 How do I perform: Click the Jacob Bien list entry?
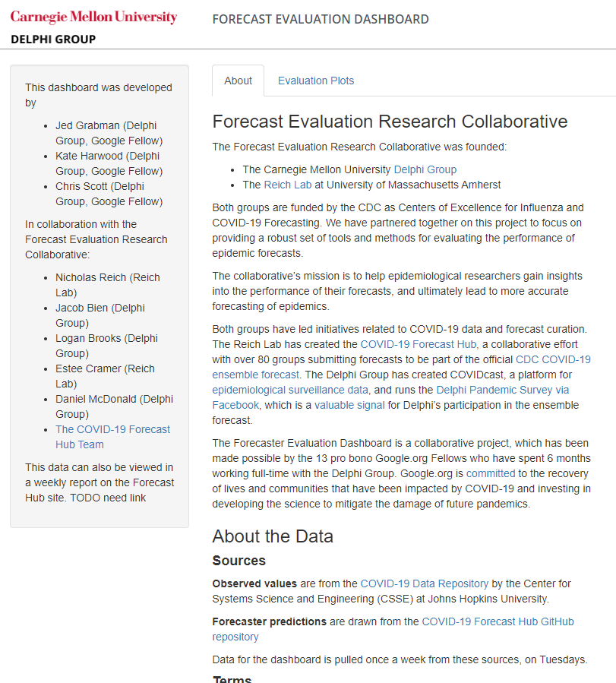coord(100,315)
